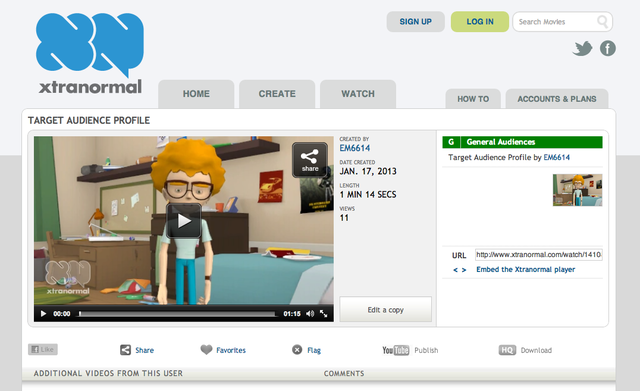This screenshot has height=391, width=640.
Task: Click the Facebook Like button
Action: pos(43,349)
